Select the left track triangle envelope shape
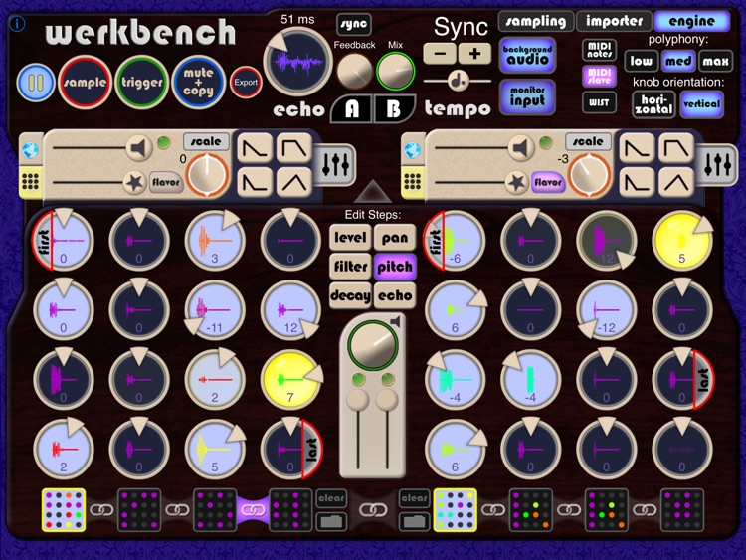Image resolution: width=746 pixels, height=560 pixels. tap(294, 182)
